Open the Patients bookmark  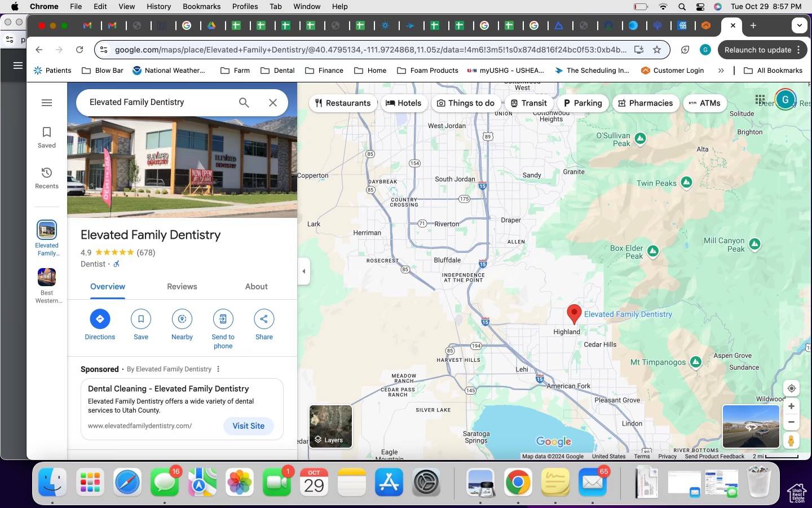[x=52, y=71]
